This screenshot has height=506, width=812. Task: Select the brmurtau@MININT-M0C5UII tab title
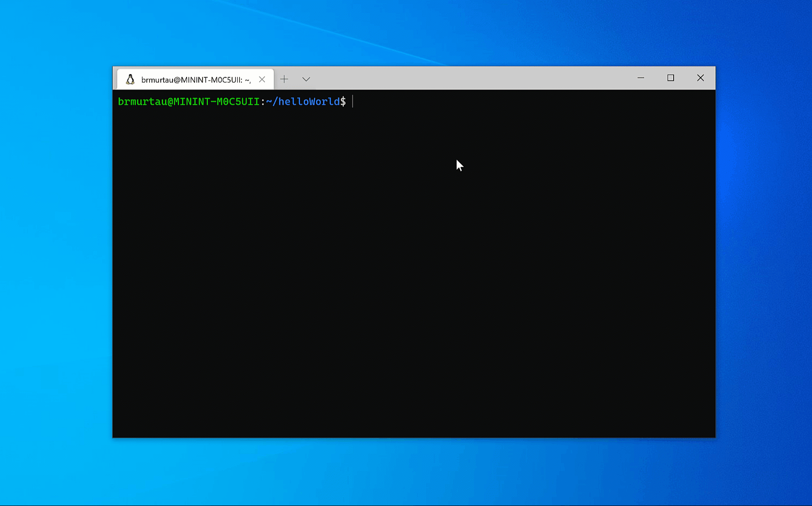(195, 80)
